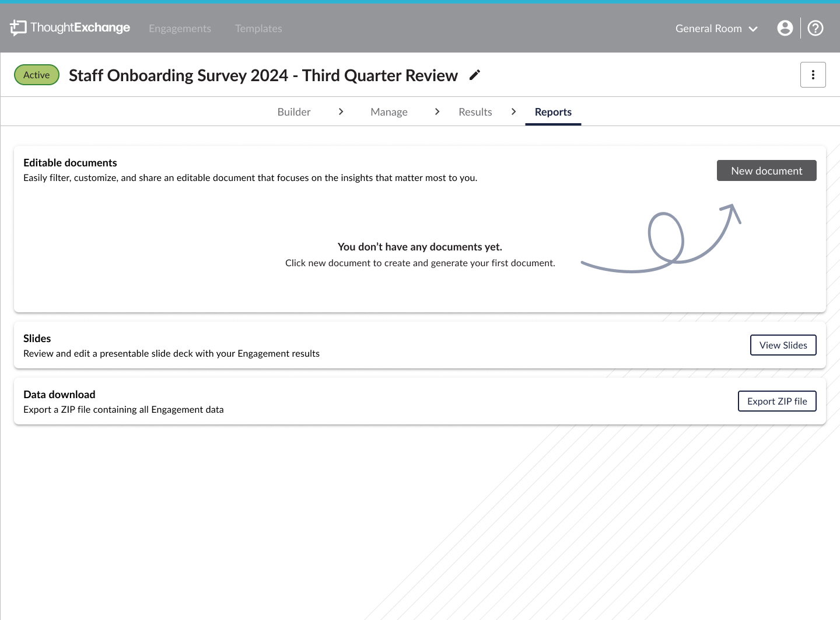Screen dimensions: 840x620
Task: Click the pencil icon to edit title
Action: click(x=475, y=75)
